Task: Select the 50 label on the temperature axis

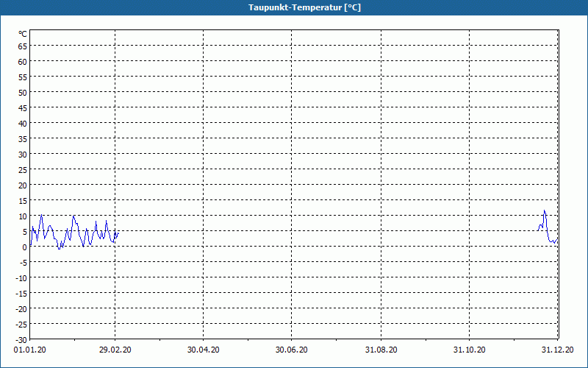Action: pyautogui.click(x=23, y=92)
